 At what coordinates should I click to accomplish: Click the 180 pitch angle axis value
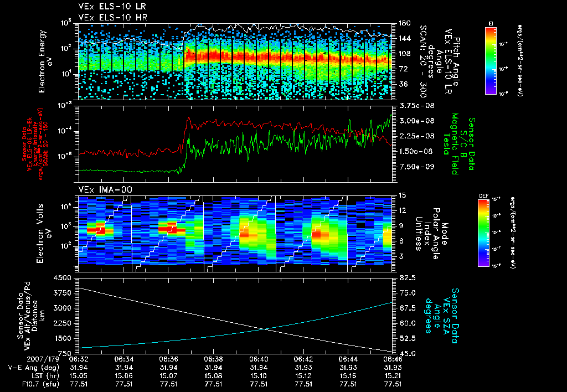405,23
